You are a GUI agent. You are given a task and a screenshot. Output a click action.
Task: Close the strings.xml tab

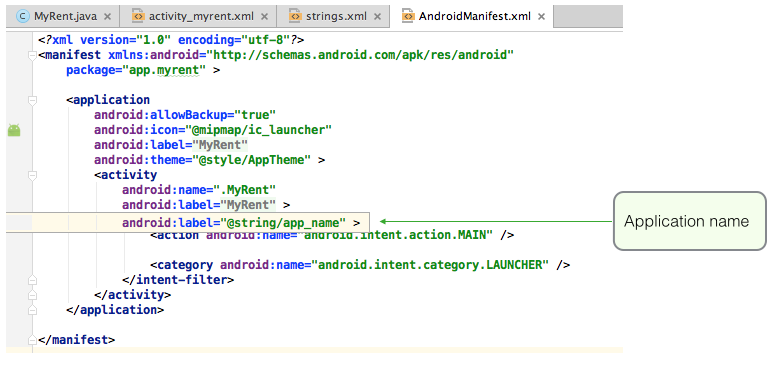tap(377, 17)
